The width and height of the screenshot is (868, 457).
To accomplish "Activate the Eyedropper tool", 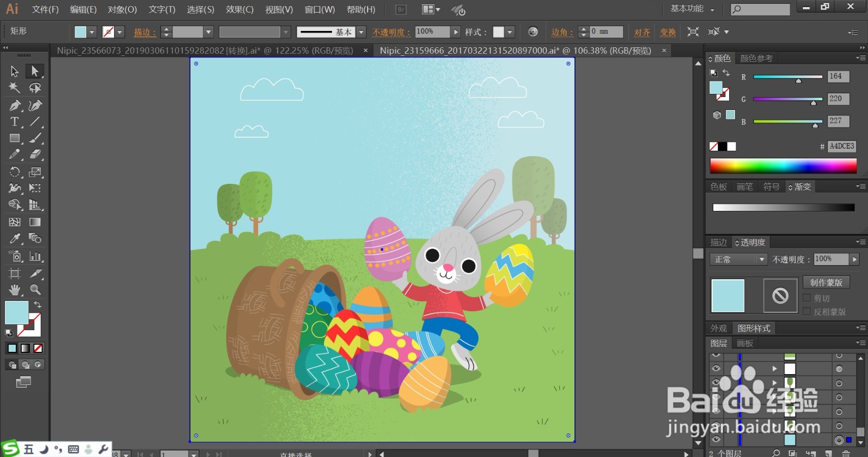I will pos(15,239).
